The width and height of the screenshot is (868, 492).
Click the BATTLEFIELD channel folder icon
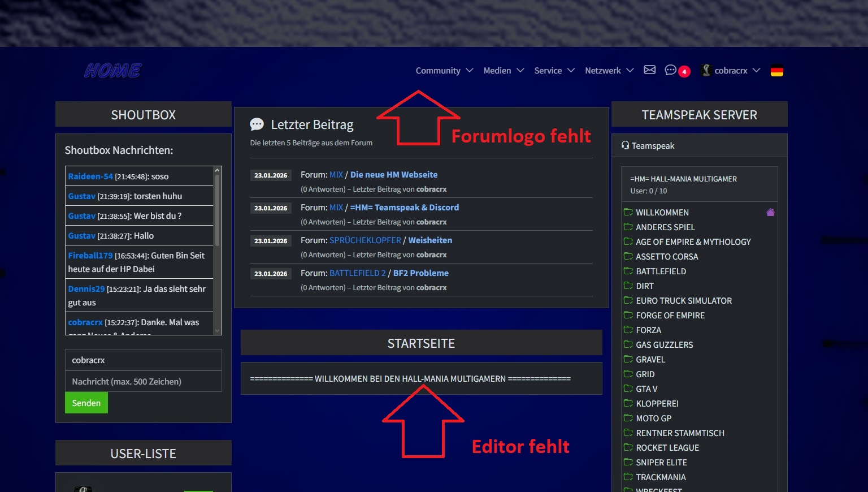click(x=628, y=271)
